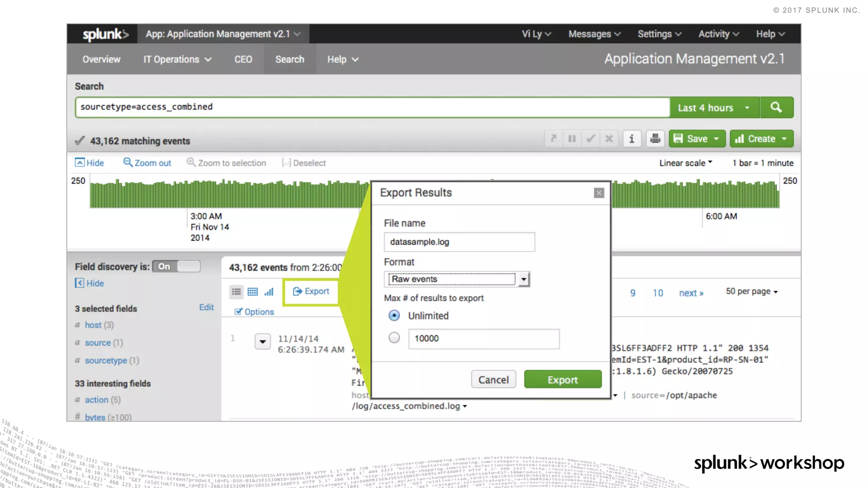The image size is (868, 488).
Task: Open the Last 4 hours time picker
Action: click(715, 108)
